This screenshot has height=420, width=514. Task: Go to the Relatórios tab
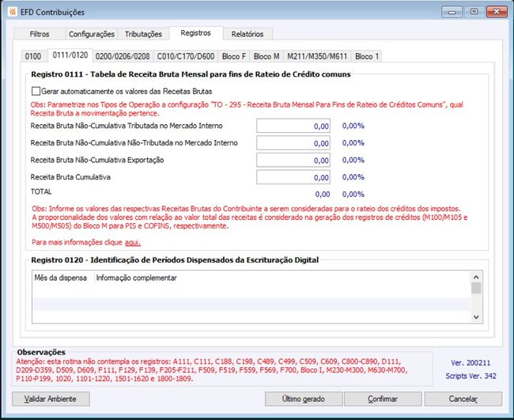[x=248, y=34]
